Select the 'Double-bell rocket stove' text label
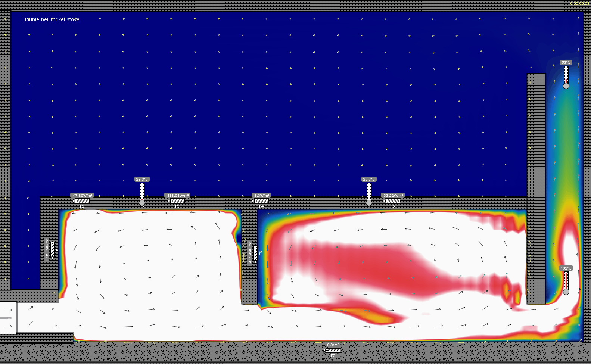Screen dimensions: 591x364 (51, 19)
